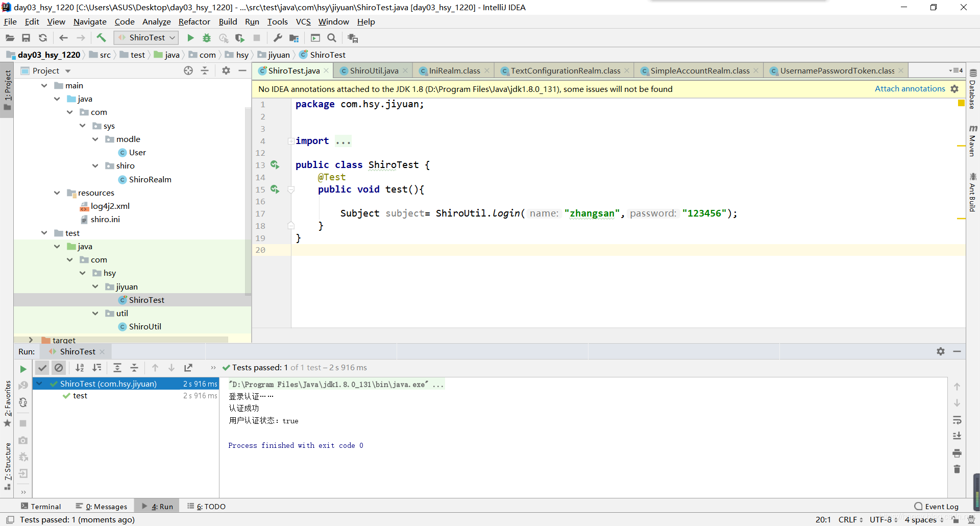Click the yellow warning marker in editor stripe

961,103
